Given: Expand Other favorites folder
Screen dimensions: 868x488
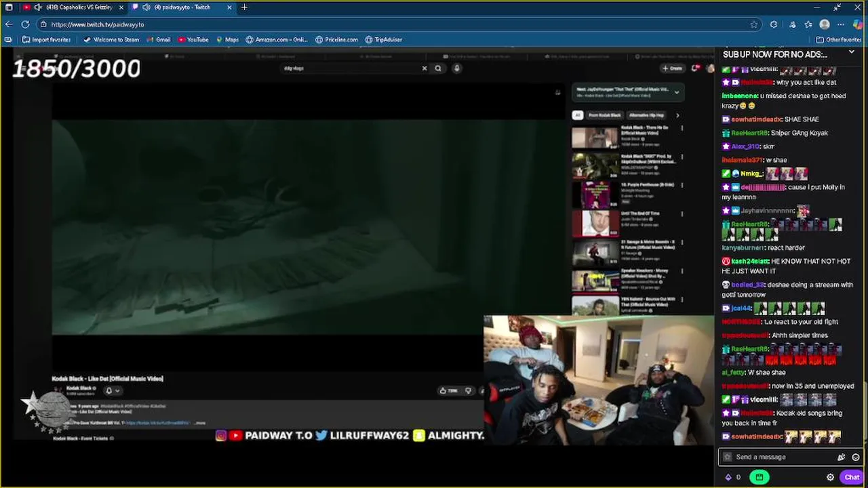Looking at the screenshot, I should (839, 40).
